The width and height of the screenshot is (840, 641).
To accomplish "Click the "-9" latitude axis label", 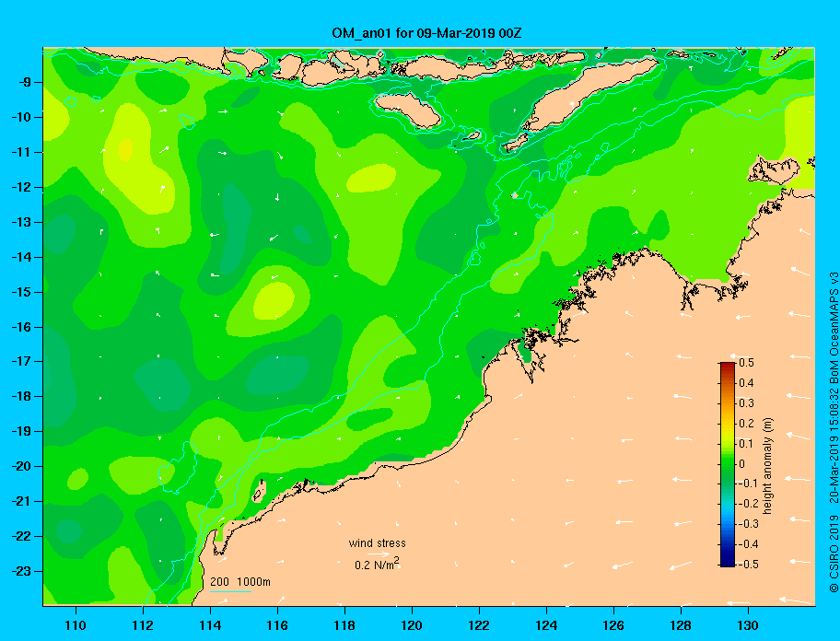I will [23, 83].
